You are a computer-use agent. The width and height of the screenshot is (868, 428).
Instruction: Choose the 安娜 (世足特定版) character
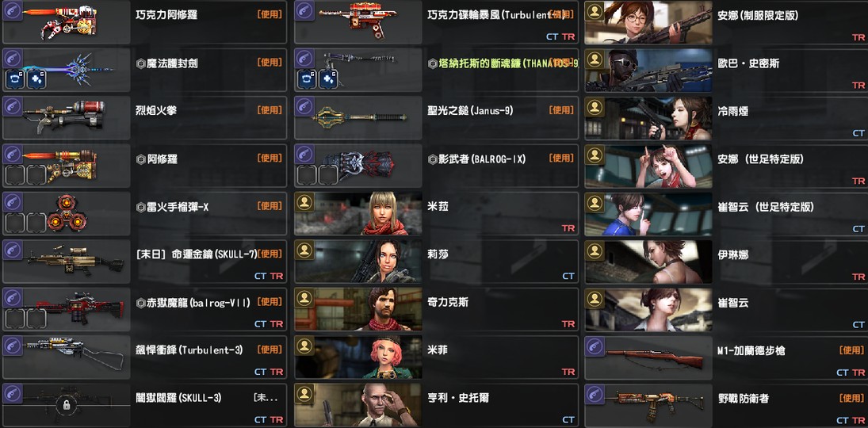click(x=726, y=166)
